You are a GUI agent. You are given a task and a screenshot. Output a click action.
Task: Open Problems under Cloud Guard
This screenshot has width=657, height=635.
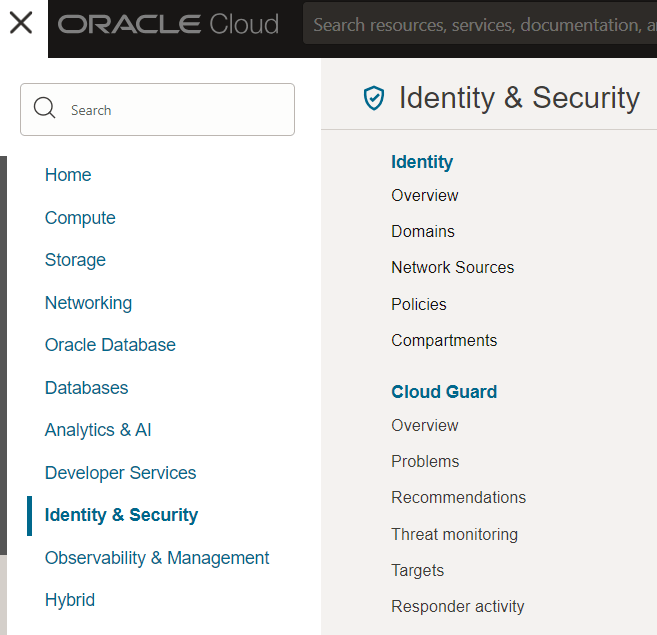[x=425, y=461]
